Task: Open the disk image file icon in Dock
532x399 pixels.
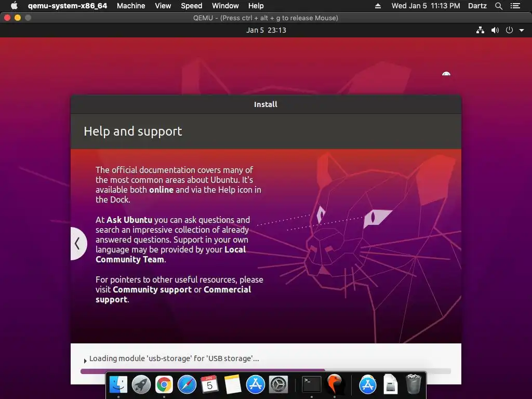Action: coord(391,385)
